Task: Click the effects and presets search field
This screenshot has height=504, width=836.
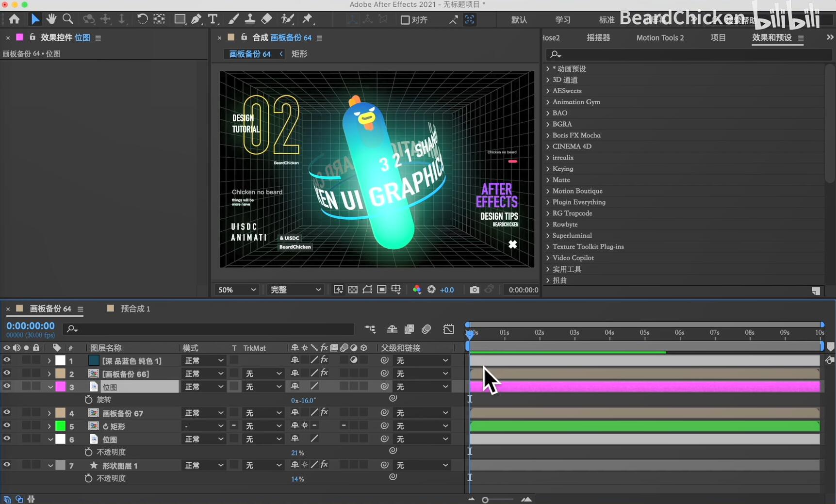Action: point(689,54)
